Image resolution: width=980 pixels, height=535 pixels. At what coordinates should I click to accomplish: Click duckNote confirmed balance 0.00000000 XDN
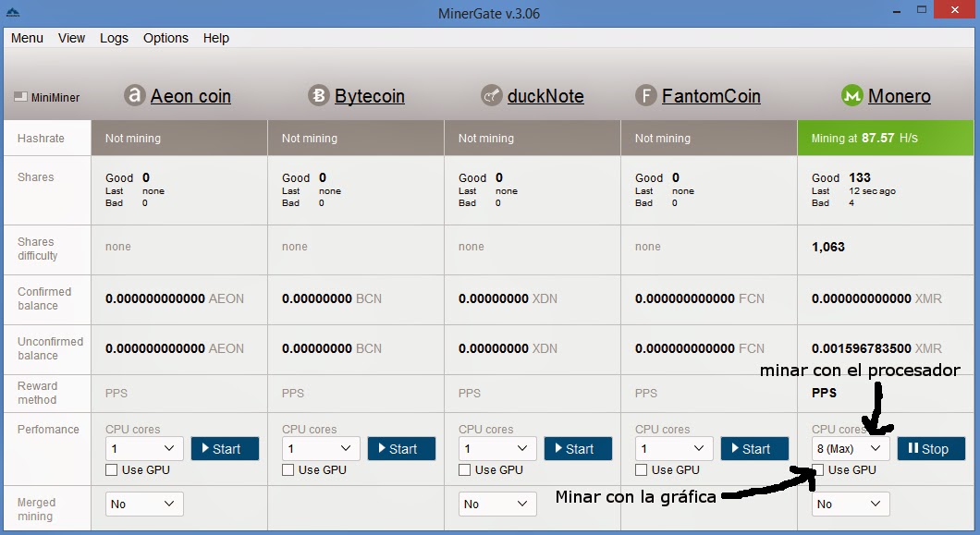point(508,298)
